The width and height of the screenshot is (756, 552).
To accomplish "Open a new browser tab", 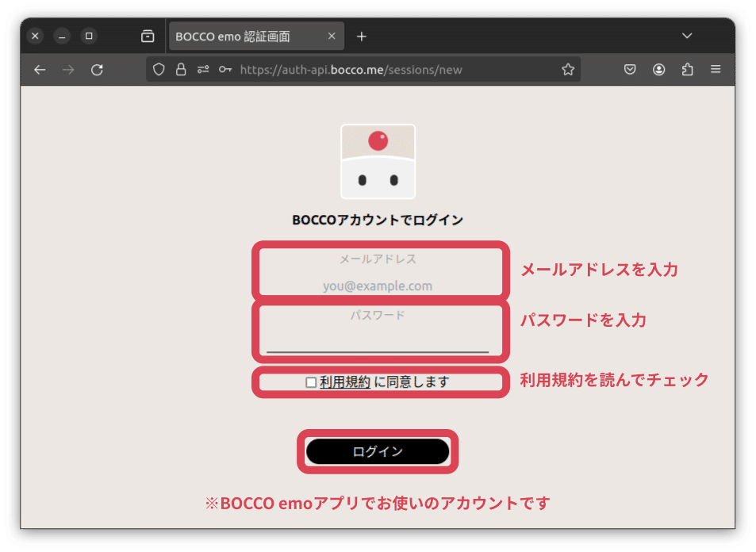I will tap(361, 35).
